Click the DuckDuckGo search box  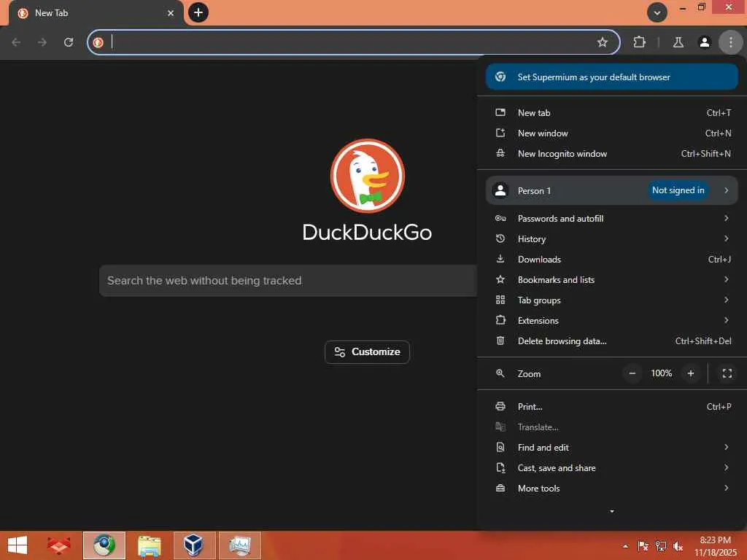click(x=288, y=281)
